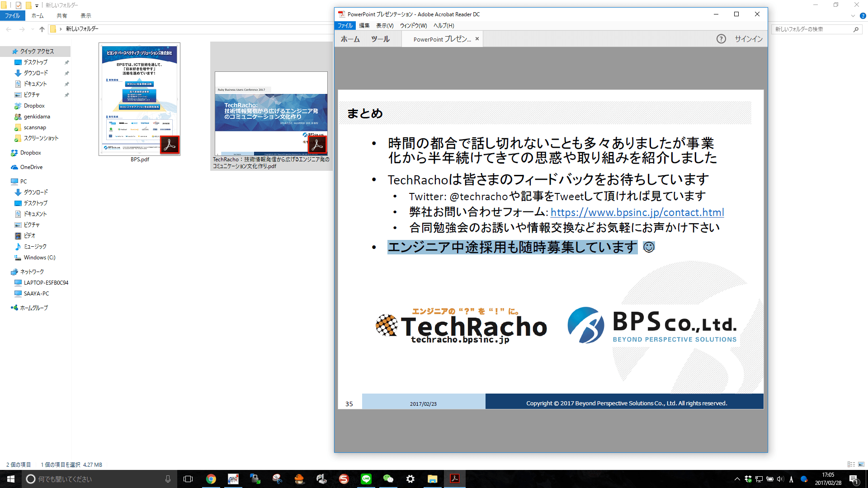The height and width of the screenshot is (488, 868).
Task: Go up one folder level in Explorer
Action: pos(42,29)
